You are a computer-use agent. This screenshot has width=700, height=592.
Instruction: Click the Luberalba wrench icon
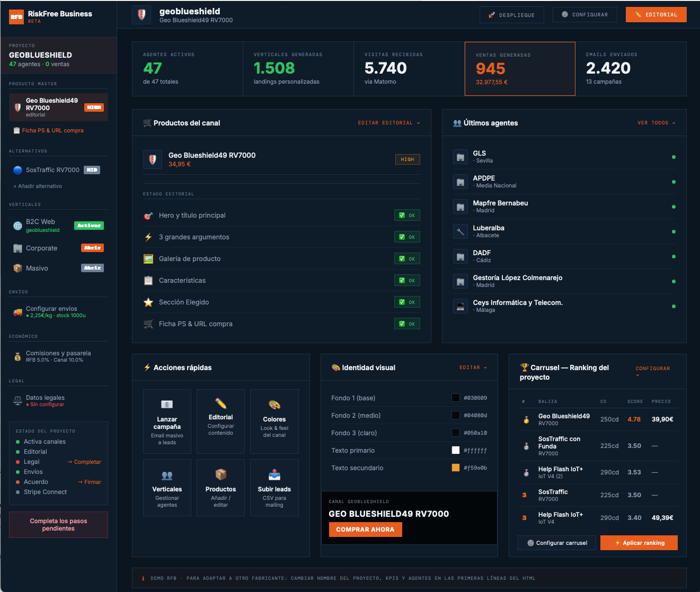pos(460,231)
